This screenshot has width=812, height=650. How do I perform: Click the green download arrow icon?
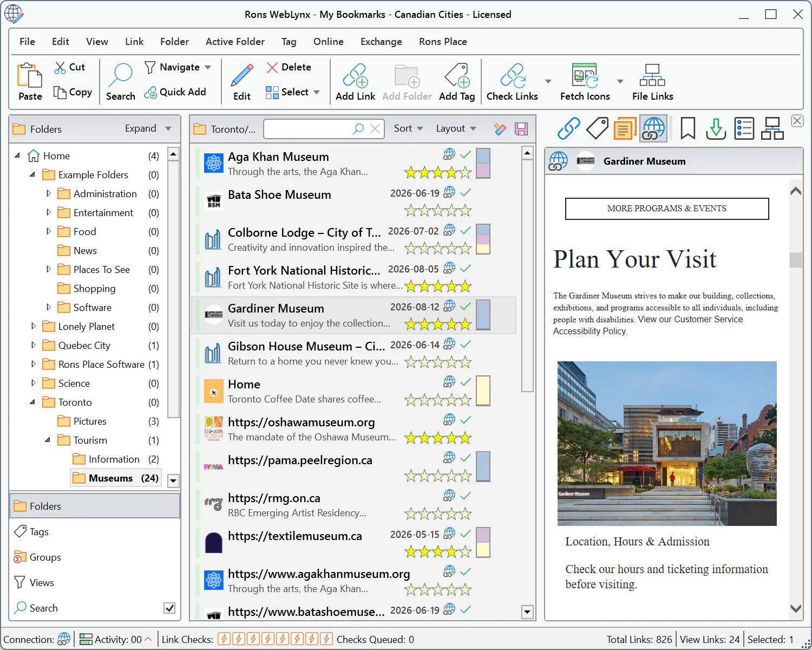click(x=716, y=128)
